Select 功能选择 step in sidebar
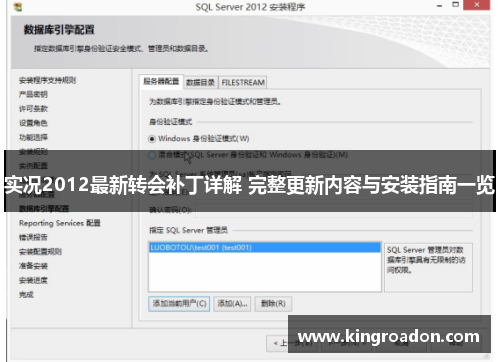 (33, 138)
